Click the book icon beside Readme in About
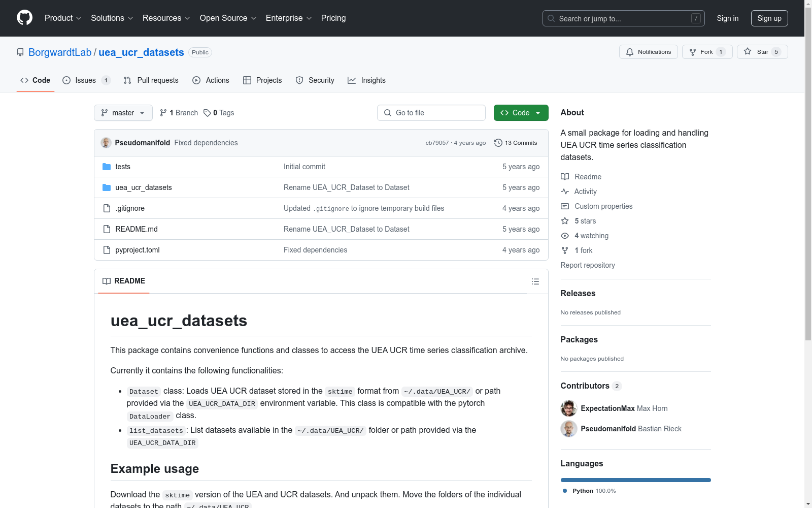 (x=565, y=177)
